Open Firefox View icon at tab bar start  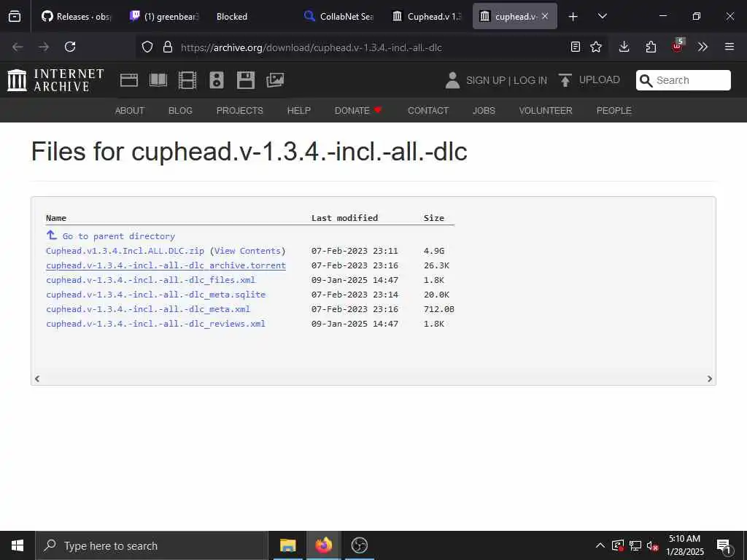[x=15, y=16]
